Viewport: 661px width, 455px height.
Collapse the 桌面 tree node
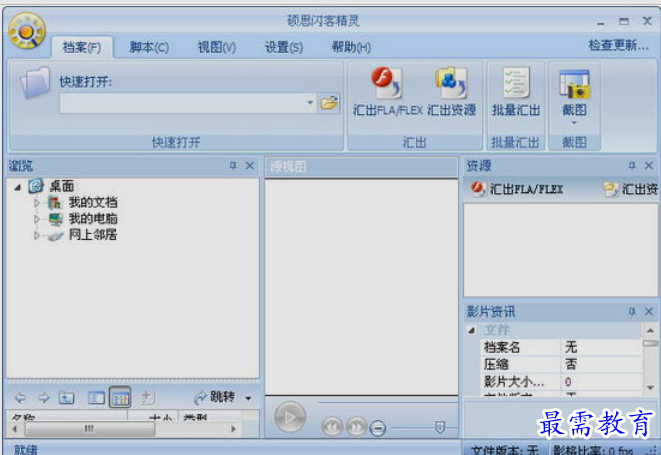click(x=17, y=187)
